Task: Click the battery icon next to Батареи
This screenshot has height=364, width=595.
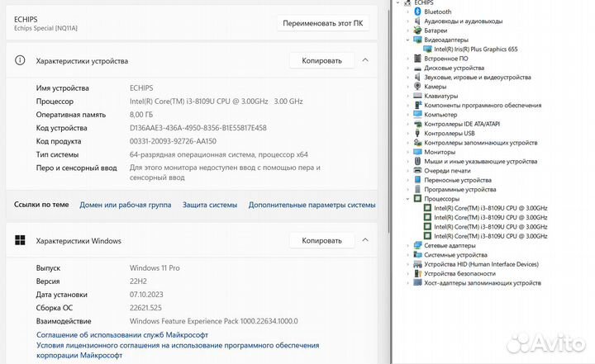Action: (418, 31)
